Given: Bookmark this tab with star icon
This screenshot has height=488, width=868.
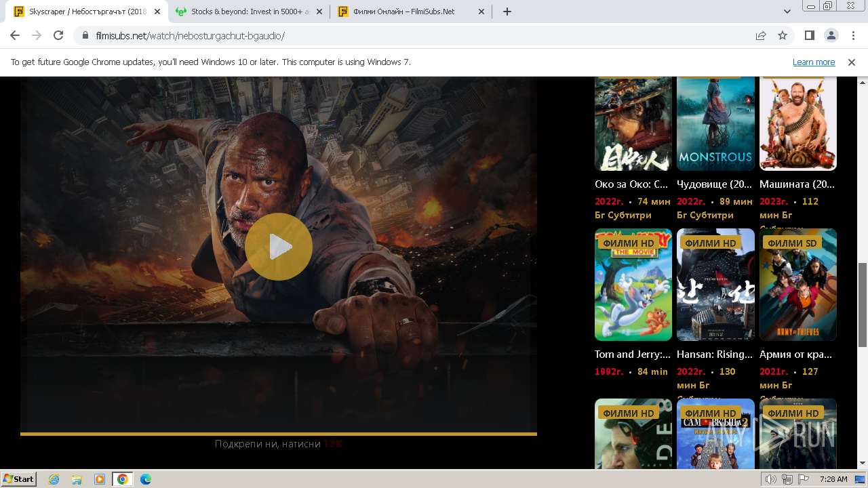Looking at the screenshot, I should (x=783, y=35).
